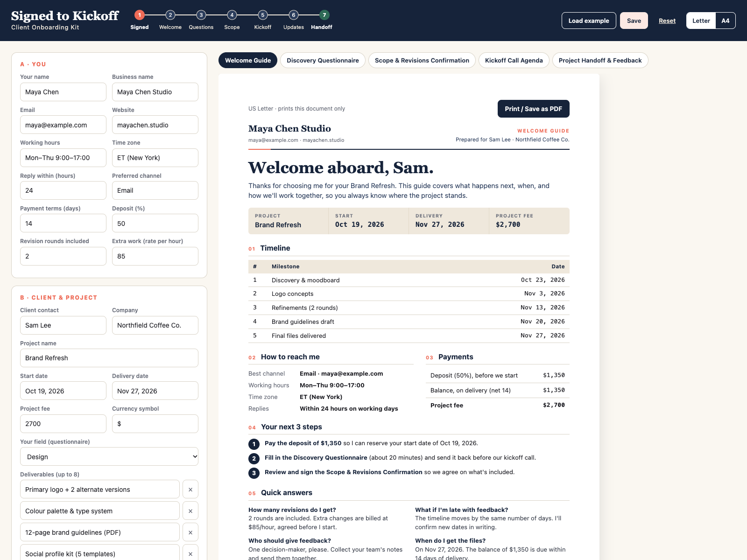Edit the Currency symbol field

point(155,424)
